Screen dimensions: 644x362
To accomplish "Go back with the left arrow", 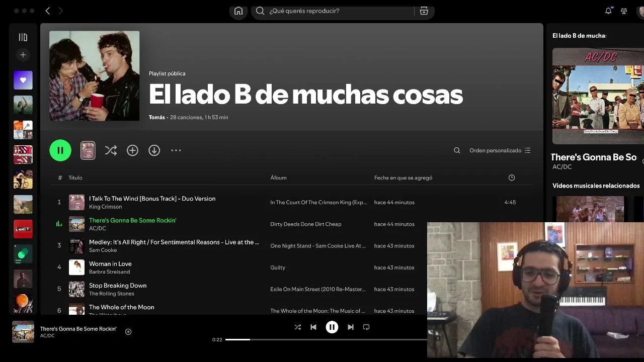I will (x=47, y=11).
